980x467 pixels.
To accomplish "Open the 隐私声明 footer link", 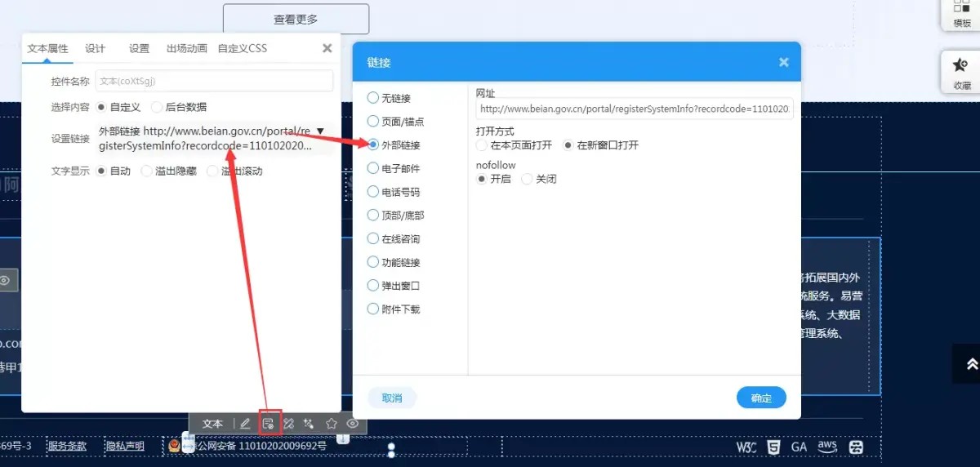I will pyautogui.click(x=125, y=446).
